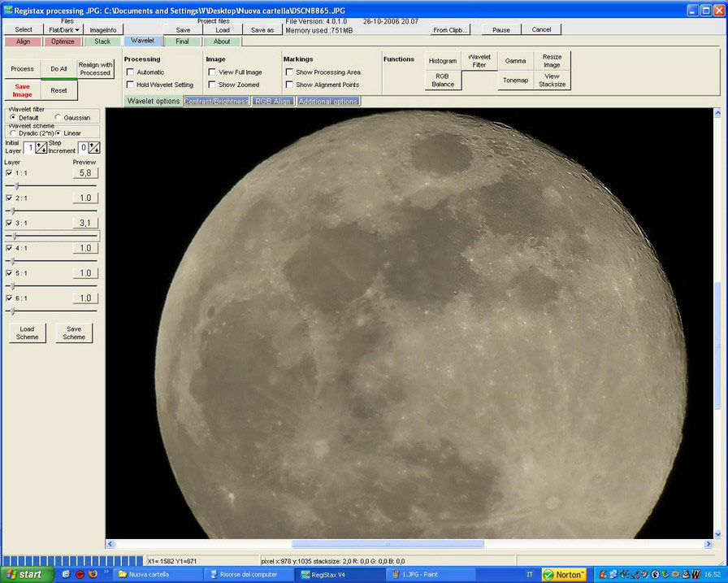Click the View Stacksize button
This screenshot has height=583, width=728.
[x=552, y=80]
